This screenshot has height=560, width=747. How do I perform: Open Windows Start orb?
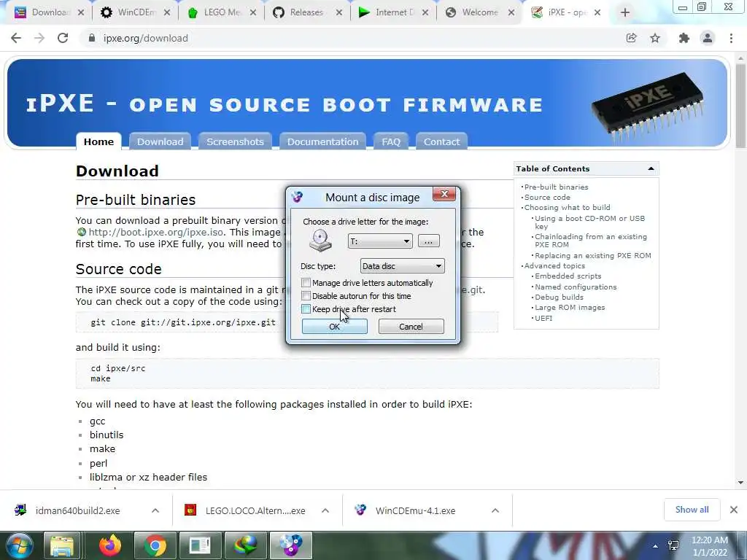point(18,546)
